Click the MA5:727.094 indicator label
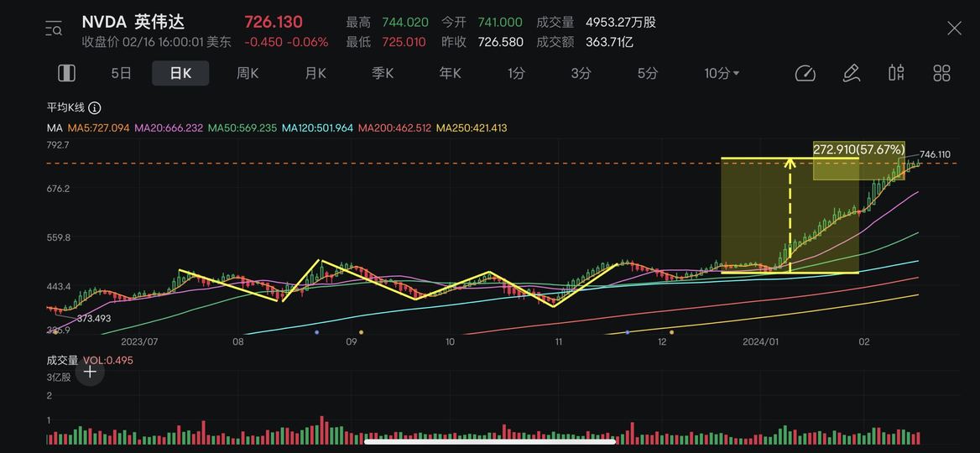 (98, 128)
